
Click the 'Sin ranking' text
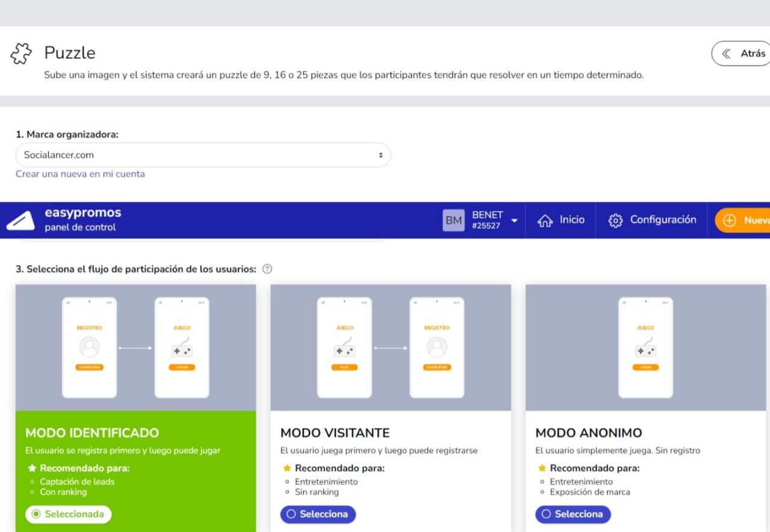317,492
